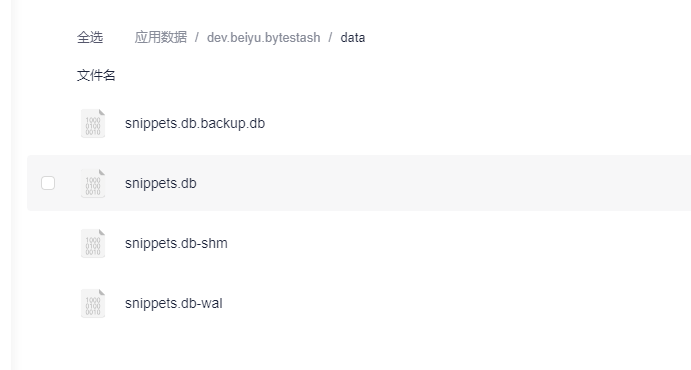Select the highlighted snippets.db row's blank area
This screenshot has height=370, width=691.
(441, 183)
